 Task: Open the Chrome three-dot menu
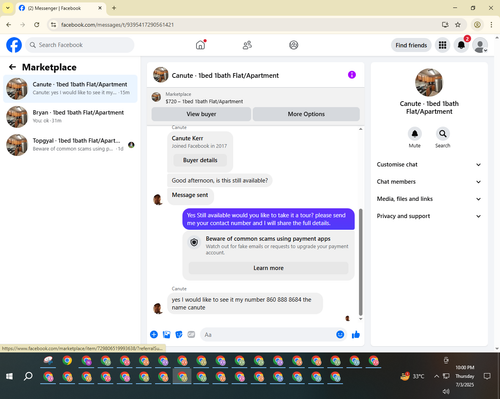tap(491, 25)
